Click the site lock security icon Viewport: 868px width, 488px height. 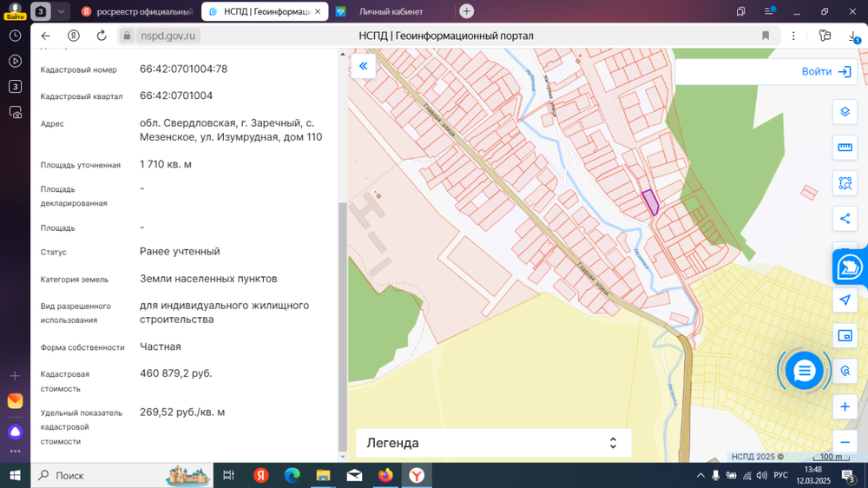click(127, 36)
